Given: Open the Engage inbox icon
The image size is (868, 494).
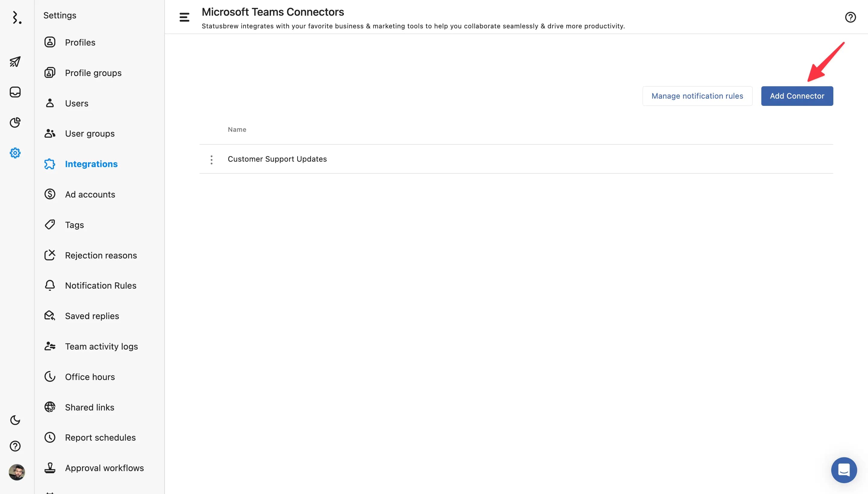Looking at the screenshot, I should point(15,92).
